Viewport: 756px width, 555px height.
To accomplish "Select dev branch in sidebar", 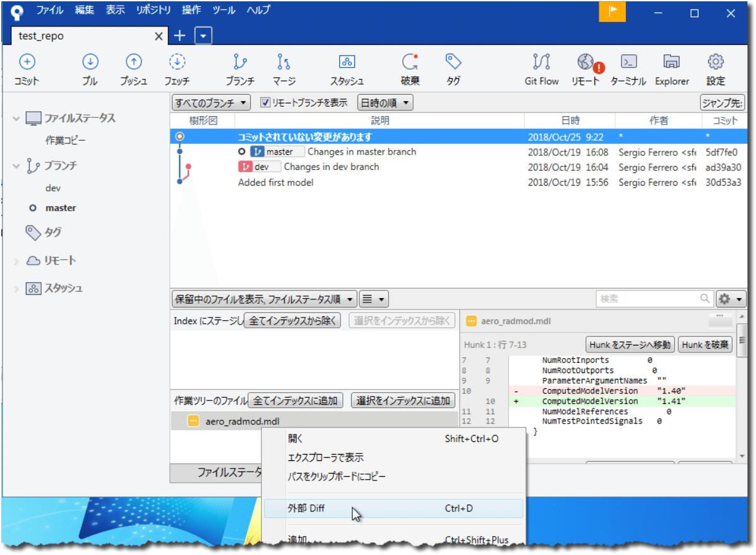I will tap(53, 188).
